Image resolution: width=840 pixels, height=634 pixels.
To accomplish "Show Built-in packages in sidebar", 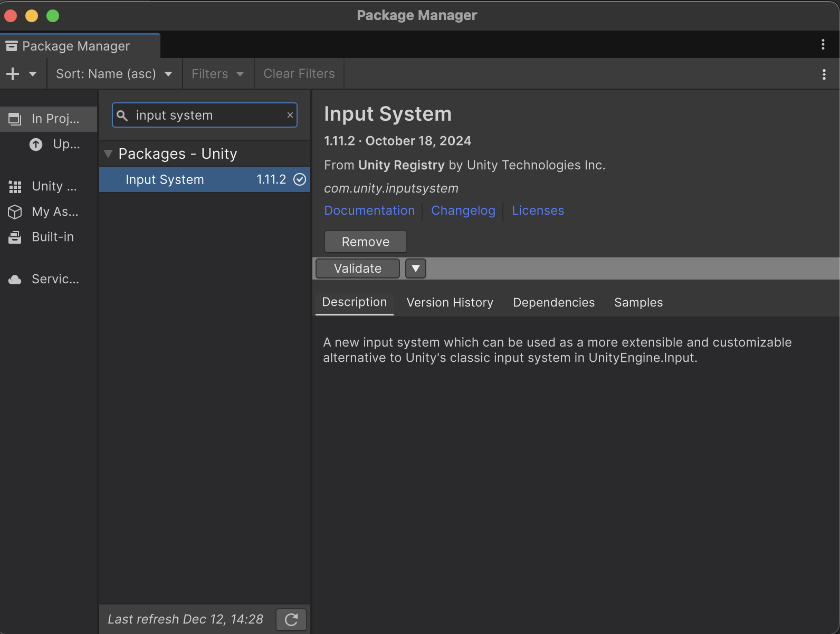I will pos(49,237).
